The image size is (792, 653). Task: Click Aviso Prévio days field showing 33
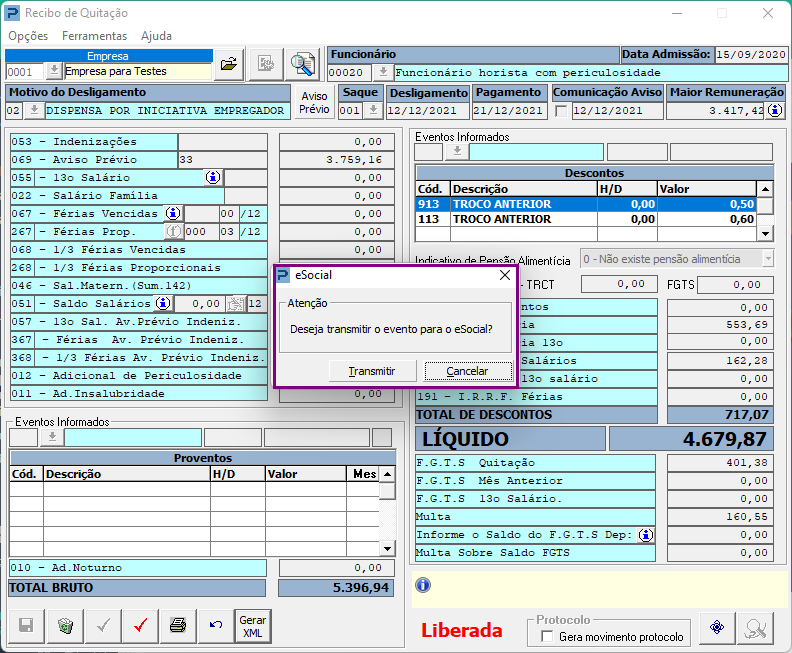pos(222,160)
